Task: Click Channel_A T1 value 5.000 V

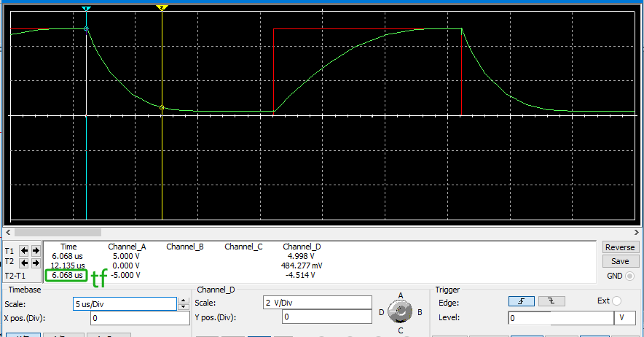Action: pos(126,256)
